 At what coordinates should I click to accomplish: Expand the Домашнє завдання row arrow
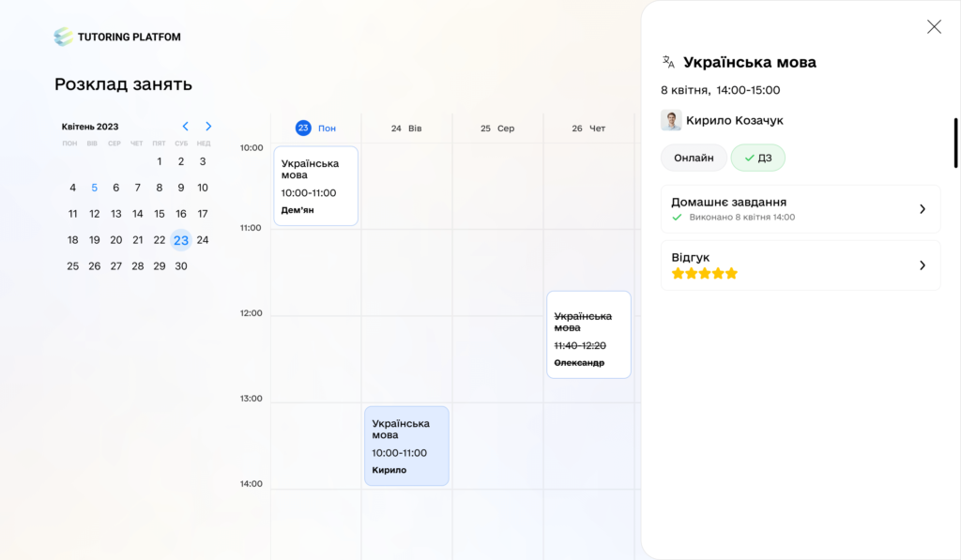(923, 209)
